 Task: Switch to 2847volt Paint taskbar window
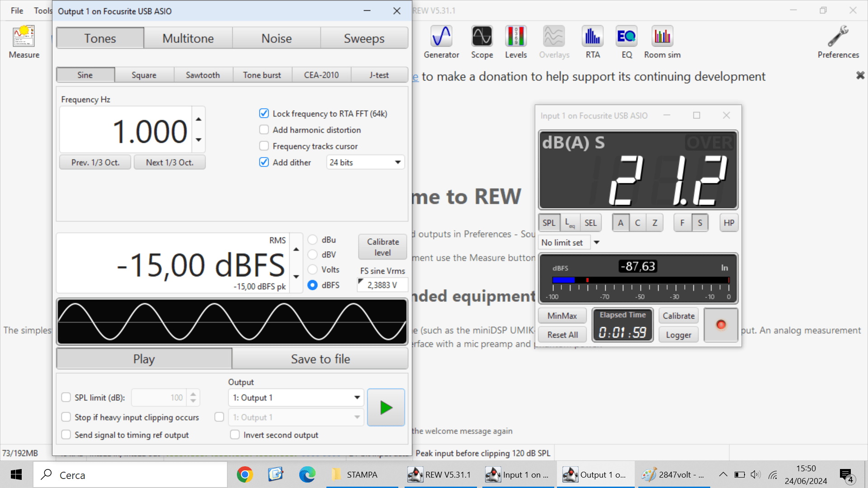[674, 474]
